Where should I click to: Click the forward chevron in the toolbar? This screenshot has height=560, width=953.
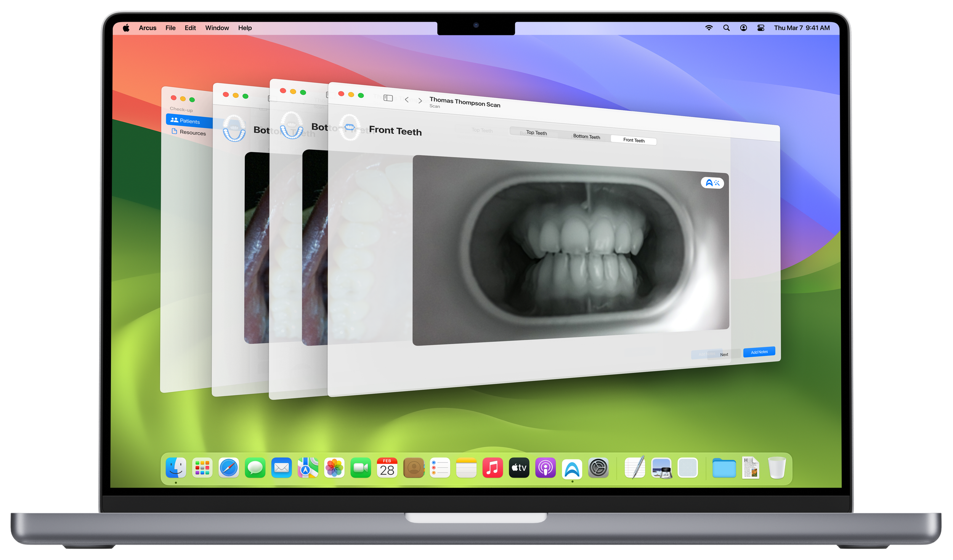[420, 101]
